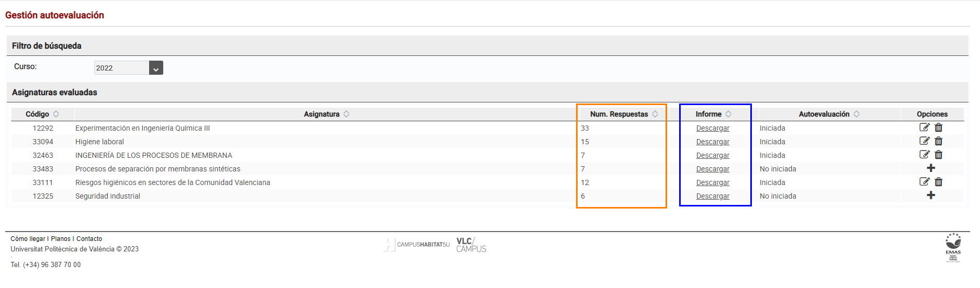This screenshot has height=288, width=980.
Task: Open the Contacto footer link
Action: coord(89,239)
